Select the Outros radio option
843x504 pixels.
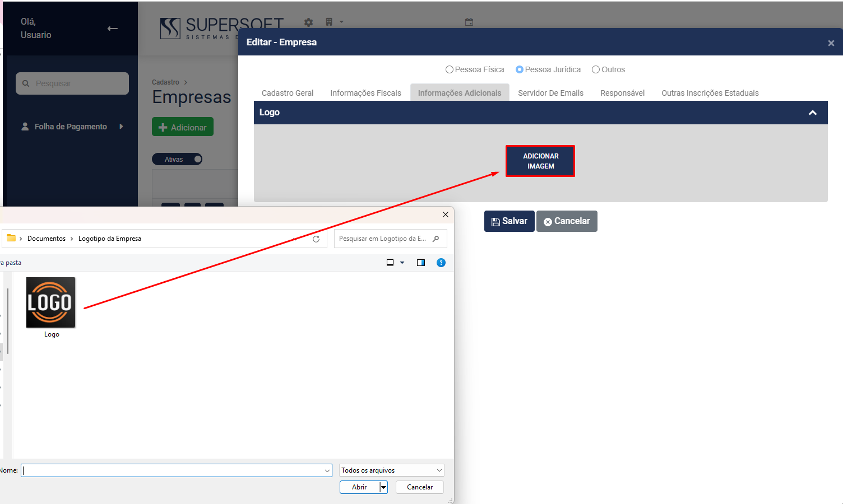click(596, 69)
